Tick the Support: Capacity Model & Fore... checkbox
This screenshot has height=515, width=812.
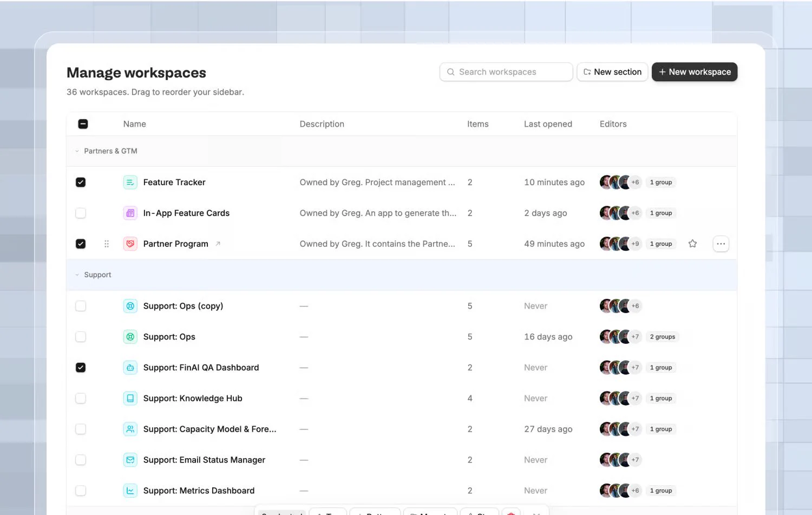point(81,429)
